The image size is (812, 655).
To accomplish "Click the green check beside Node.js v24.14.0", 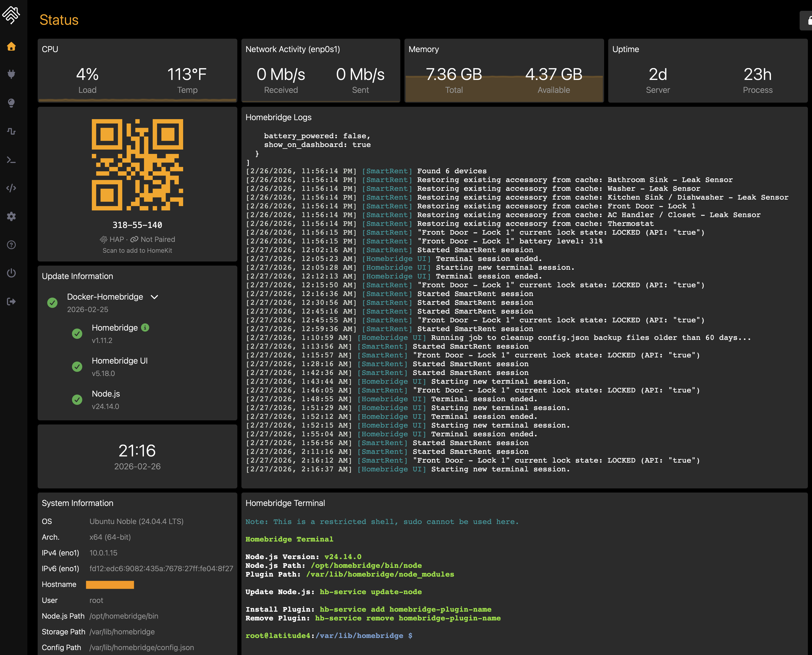I will tap(77, 399).
